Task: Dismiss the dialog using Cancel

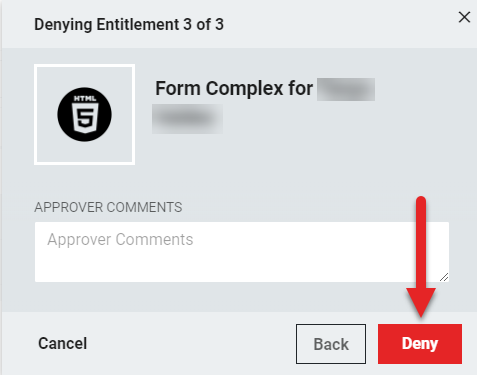Action: tap(63, 343)
